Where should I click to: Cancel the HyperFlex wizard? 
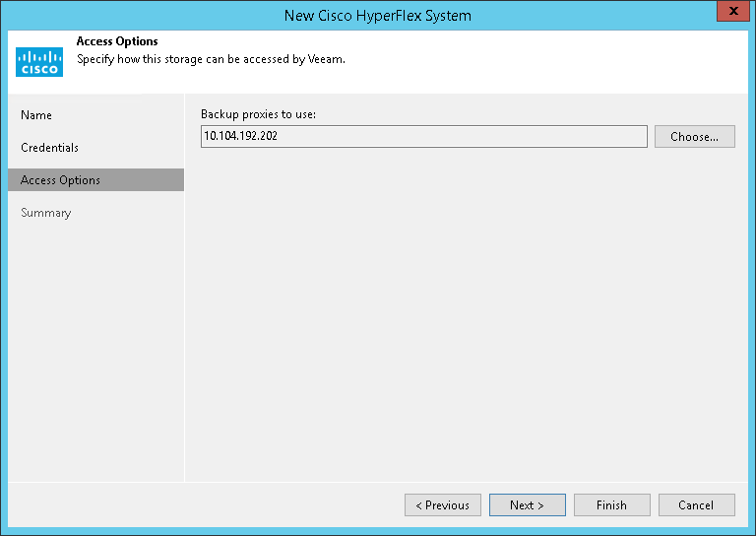(x=697, y=505)
